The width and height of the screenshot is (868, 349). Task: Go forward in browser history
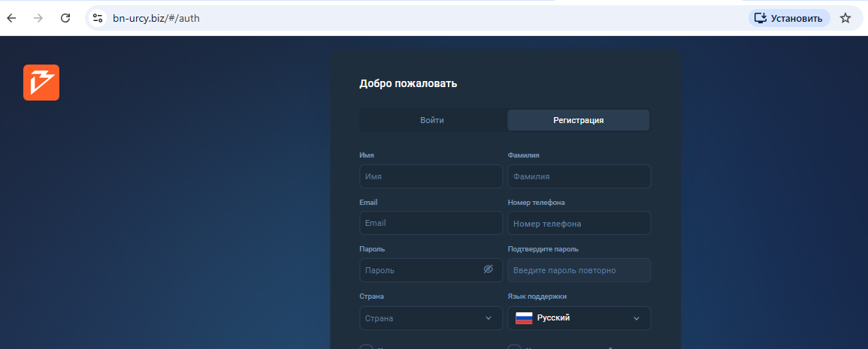click(38, 18)
